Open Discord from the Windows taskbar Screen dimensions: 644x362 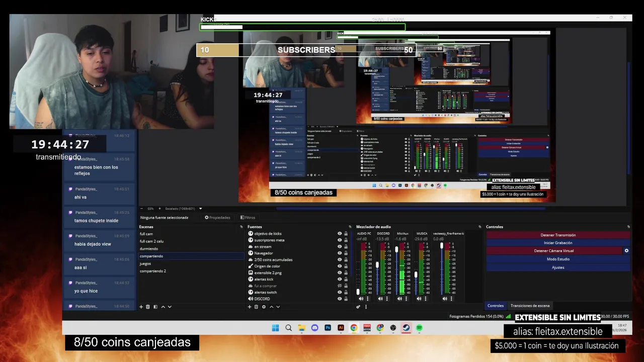point(314,328)
